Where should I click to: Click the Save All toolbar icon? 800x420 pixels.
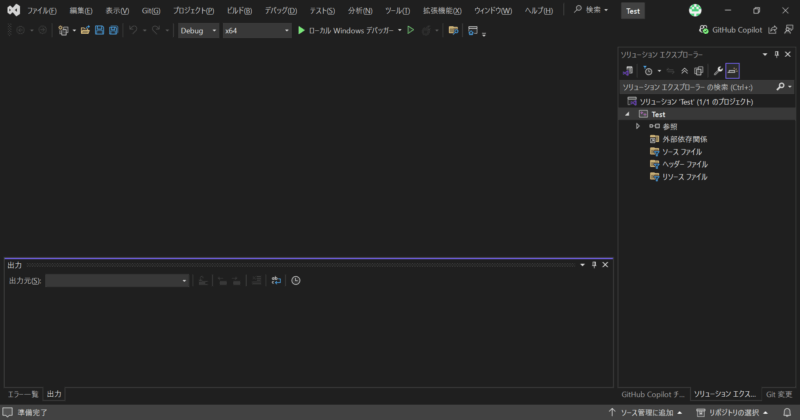pyautogui.click(x=113, y=30)
